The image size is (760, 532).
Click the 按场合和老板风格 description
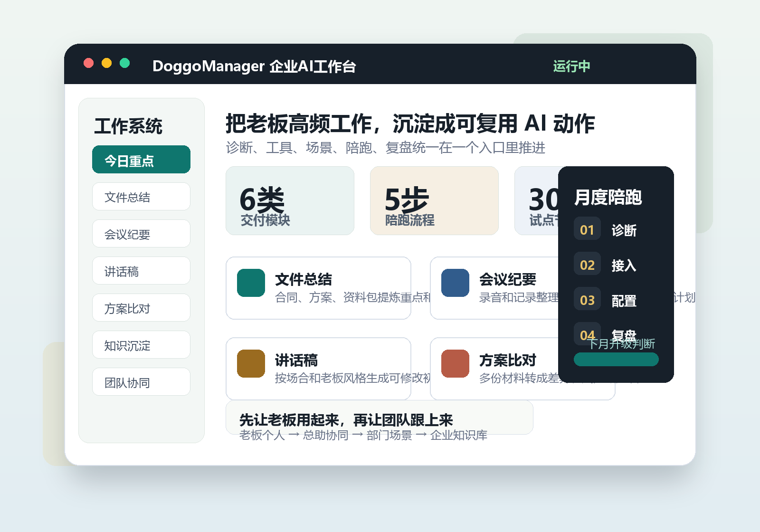coord(353,378)
